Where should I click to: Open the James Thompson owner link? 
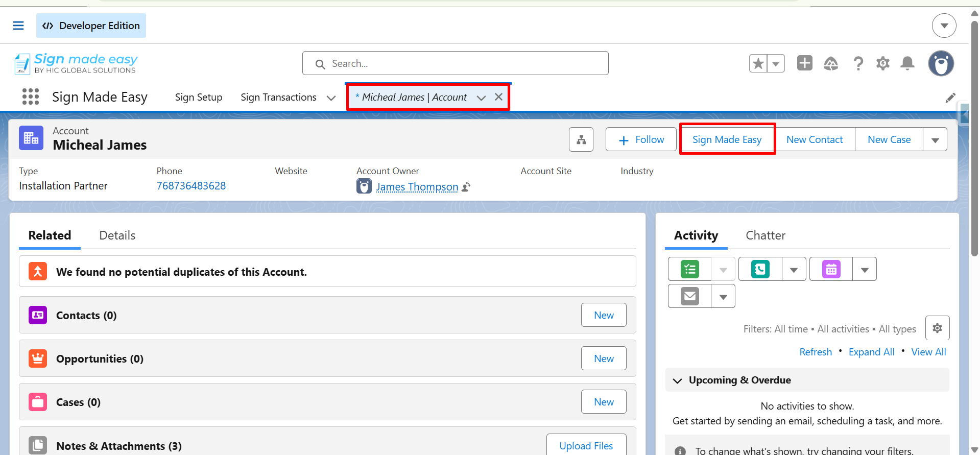[x=417, y=187]
